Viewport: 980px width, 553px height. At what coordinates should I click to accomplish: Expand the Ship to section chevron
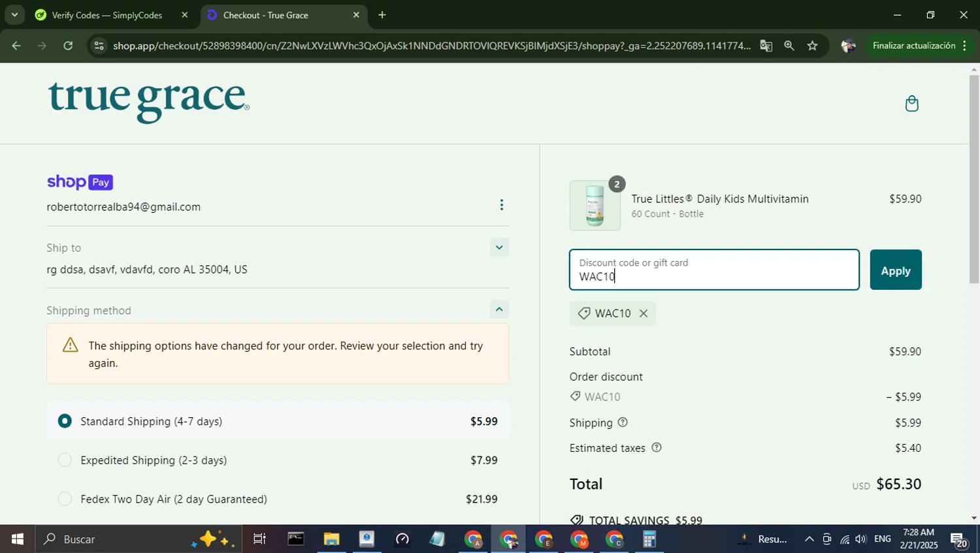(499, 247)
